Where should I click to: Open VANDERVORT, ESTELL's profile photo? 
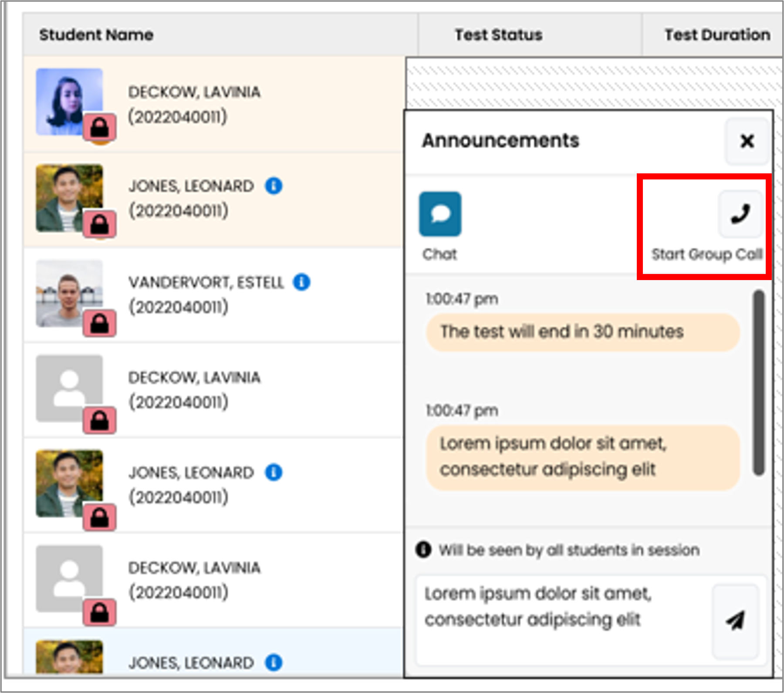pos(69,293)
